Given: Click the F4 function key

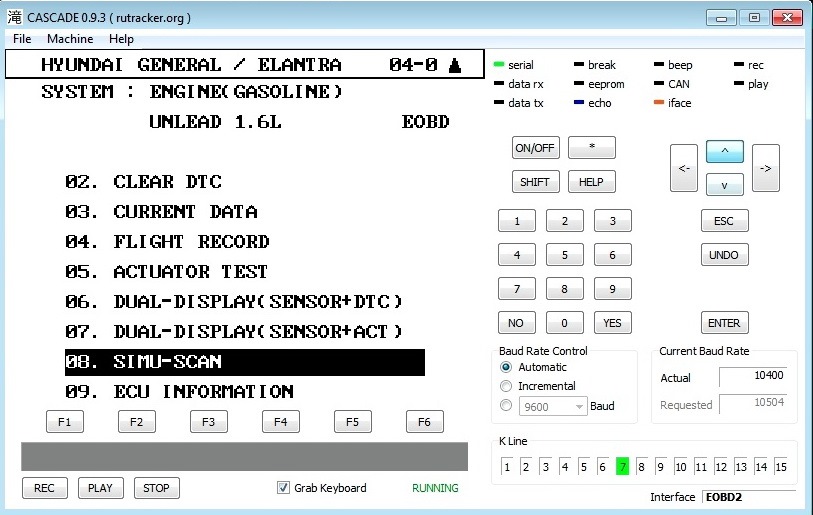Looking at the screenshot, I should [281, 422].
